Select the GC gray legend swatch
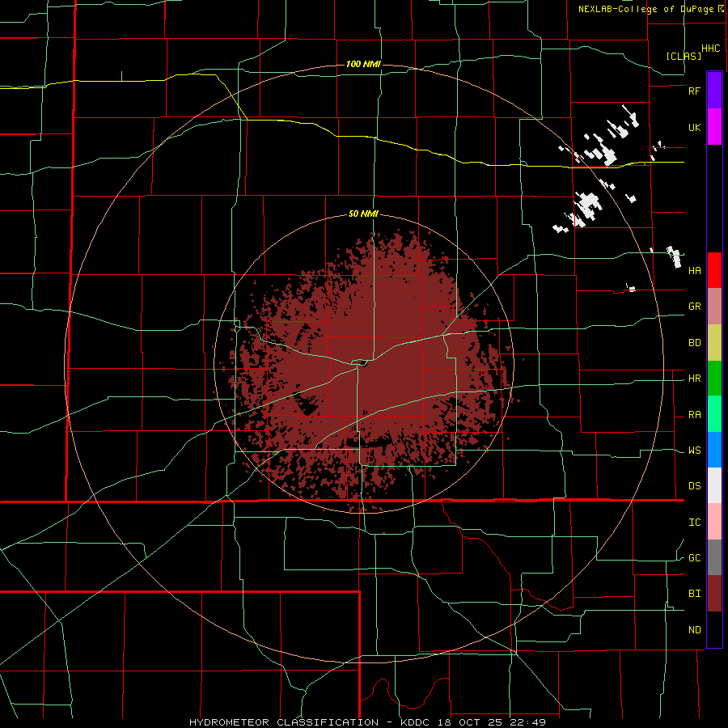Screen dimensions: 728x728 coord(714,557)
